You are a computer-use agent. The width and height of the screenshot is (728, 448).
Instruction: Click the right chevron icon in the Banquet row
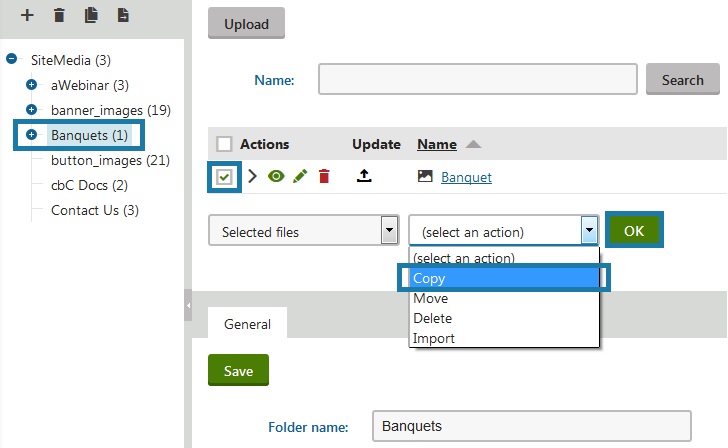(x=253, y=177)
